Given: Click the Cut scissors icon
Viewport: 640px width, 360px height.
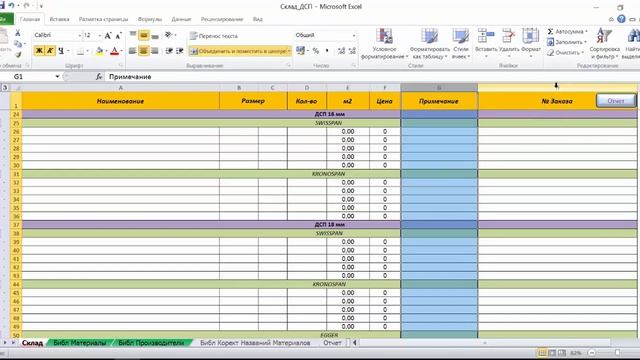Looking at the screenshot, I should pos(18,33).
